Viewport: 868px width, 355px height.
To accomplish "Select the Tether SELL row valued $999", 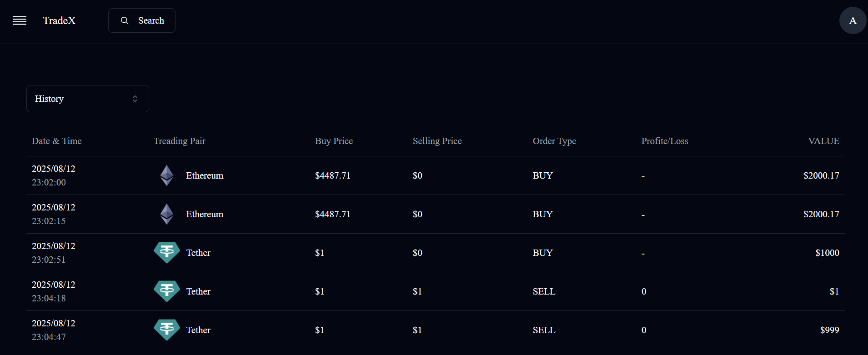I will coord(436,330).
